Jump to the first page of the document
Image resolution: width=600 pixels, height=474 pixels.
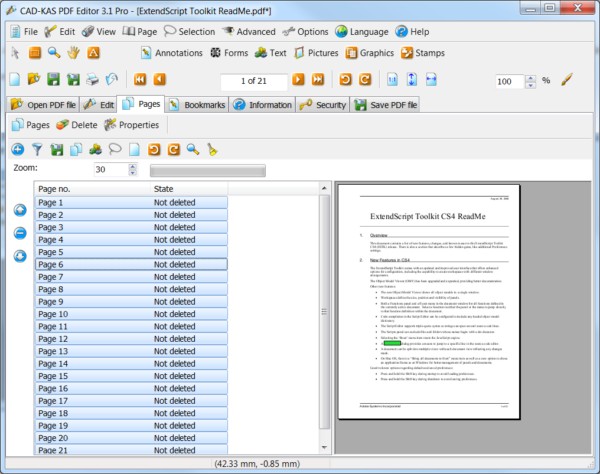pyautogui.click(x=139, y=80)
